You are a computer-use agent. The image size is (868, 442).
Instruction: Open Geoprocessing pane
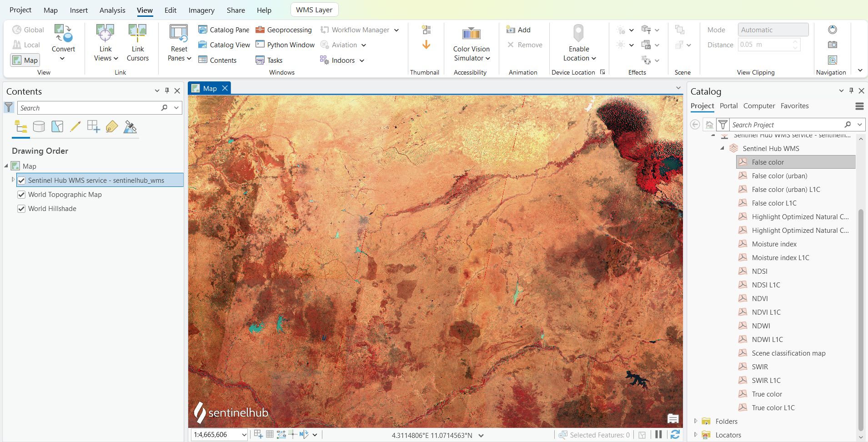pyautogui.click(x=284, y=30)
